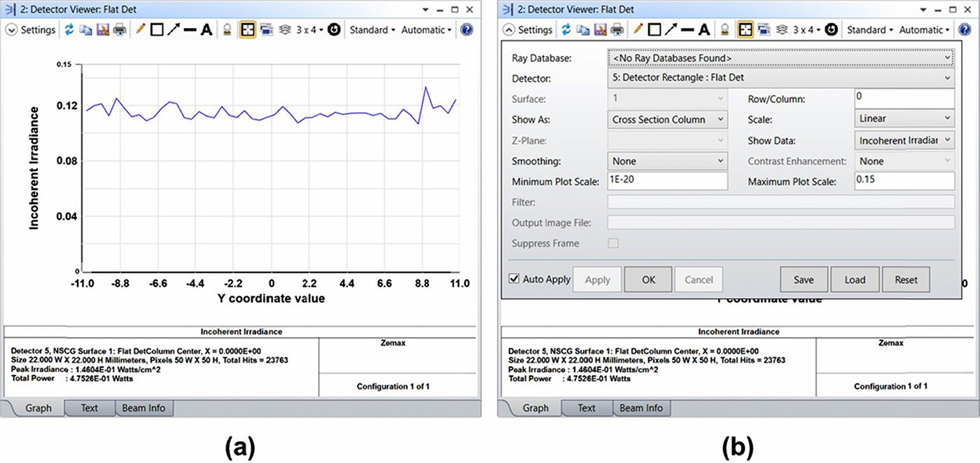Click the lock window icon in left viewer

tap(227, 30)
